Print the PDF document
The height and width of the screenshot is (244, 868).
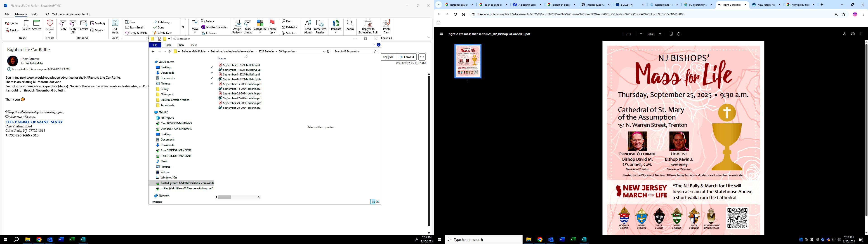[852, 34]
